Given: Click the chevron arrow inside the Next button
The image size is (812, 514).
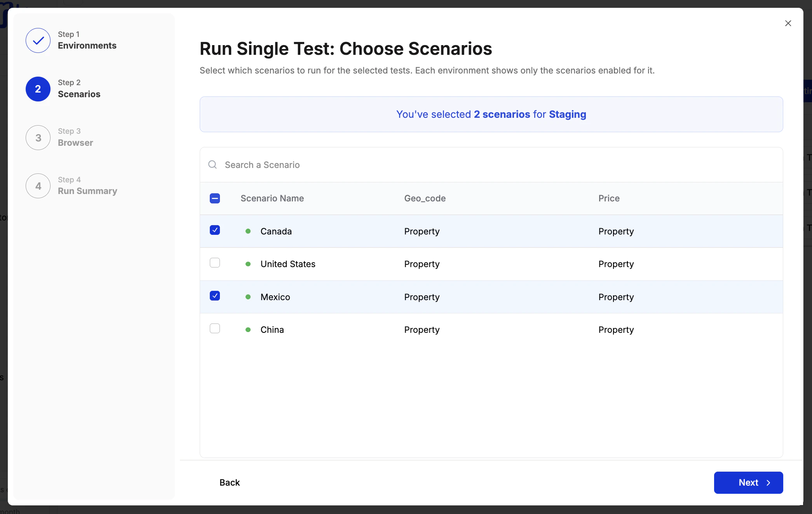Looking at the screenshot, I should pyautogui.click(x=768, y=483).
